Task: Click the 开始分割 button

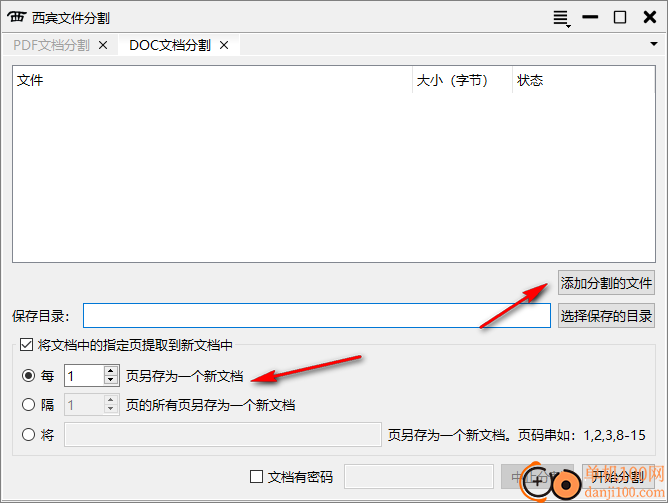Action: pyautogui.click(x=618, y=477)
